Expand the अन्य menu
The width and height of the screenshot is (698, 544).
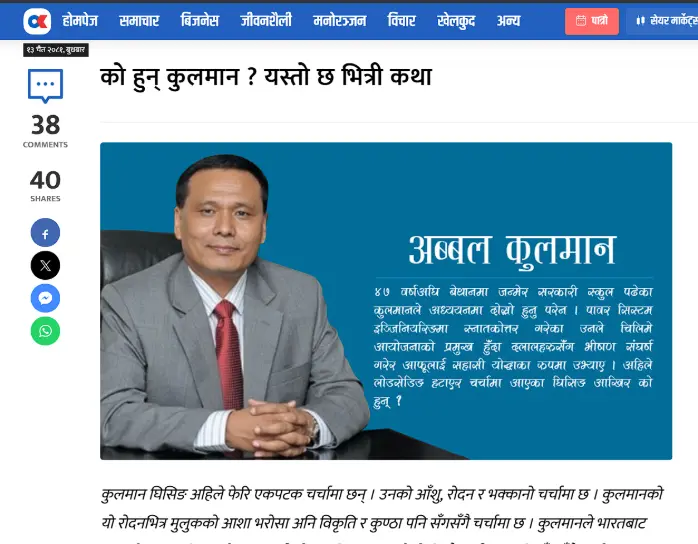pyautogui.click(x=508, y=21)
